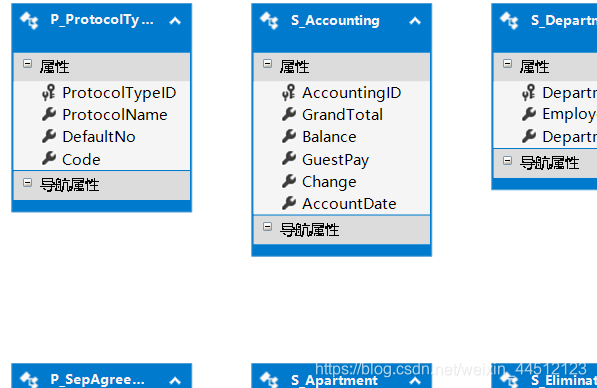Select the S_Accounting entity title
Screen dimensions: 597x388
point(335,21)
